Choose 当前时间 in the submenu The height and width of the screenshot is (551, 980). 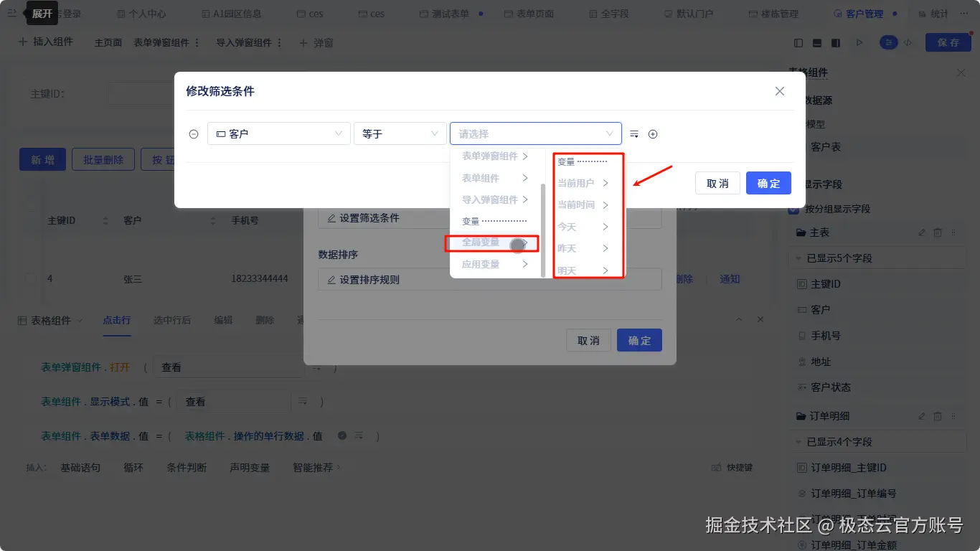point(584,204)
